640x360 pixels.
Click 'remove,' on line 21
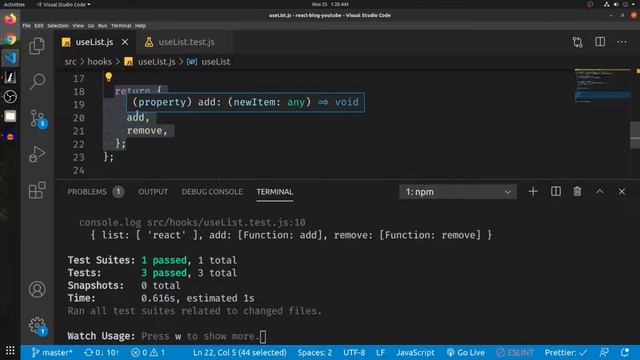pos(147,131)
